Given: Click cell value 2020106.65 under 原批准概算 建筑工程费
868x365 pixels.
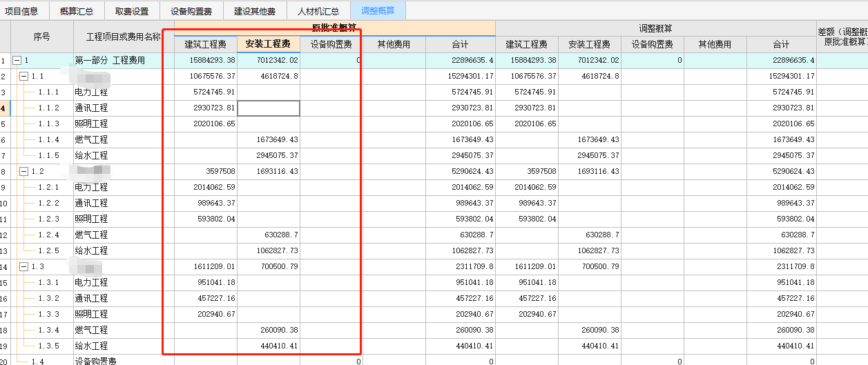Looking at the screenshot, I should pos(215,124).
